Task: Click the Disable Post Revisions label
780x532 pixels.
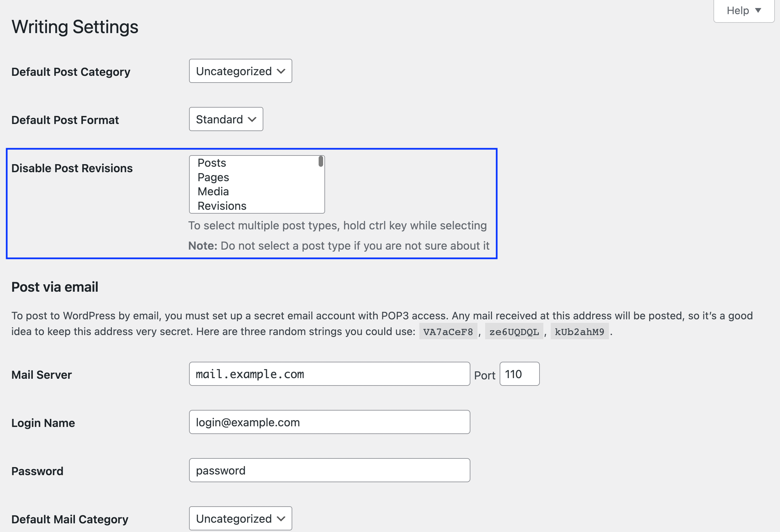Action: 72,168
